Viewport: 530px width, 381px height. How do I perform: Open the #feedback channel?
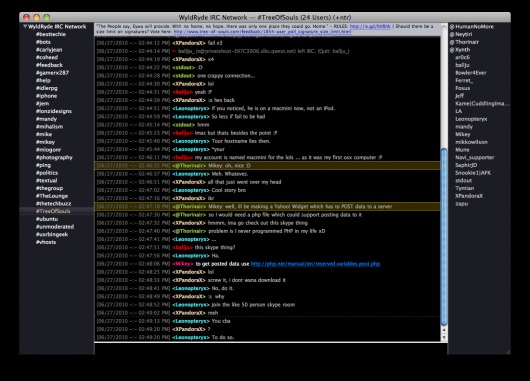49,65
